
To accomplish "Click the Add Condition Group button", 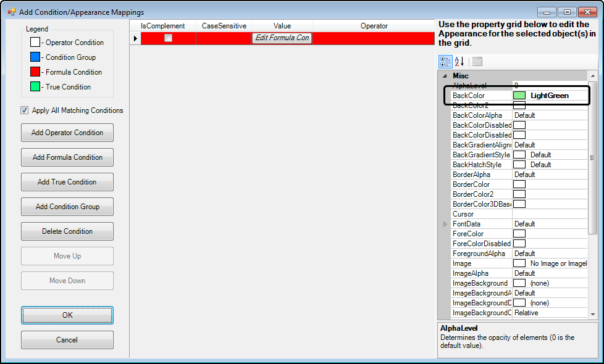I will (67, 207).
